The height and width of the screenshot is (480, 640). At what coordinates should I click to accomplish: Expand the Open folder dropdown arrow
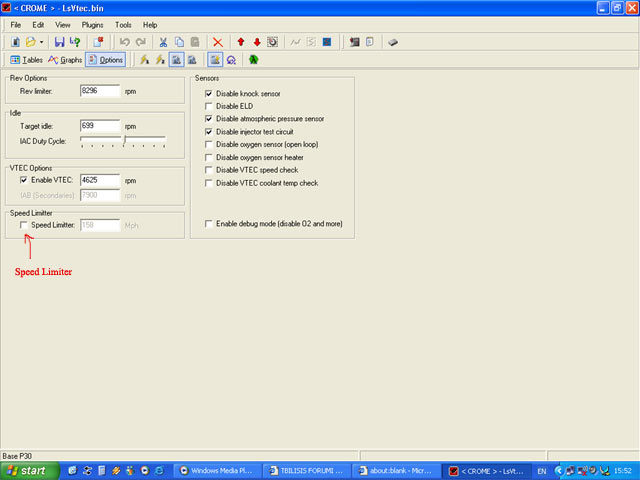click(41, 42)
